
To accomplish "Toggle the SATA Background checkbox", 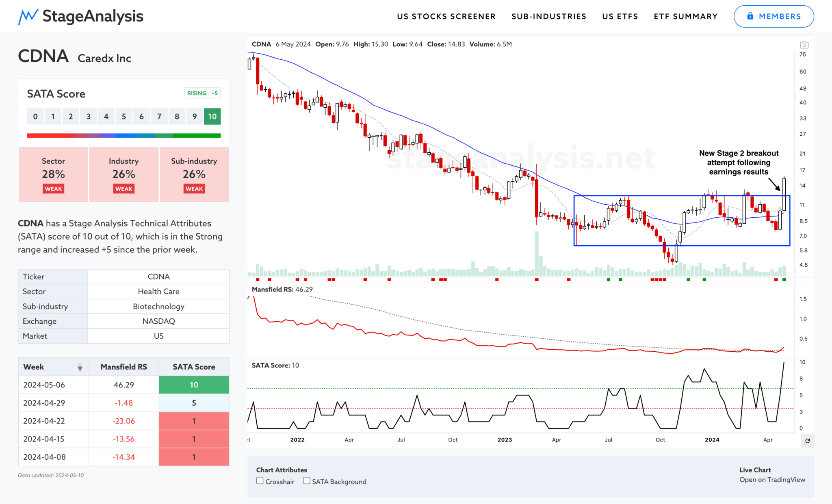I will (x=307, y=481).
